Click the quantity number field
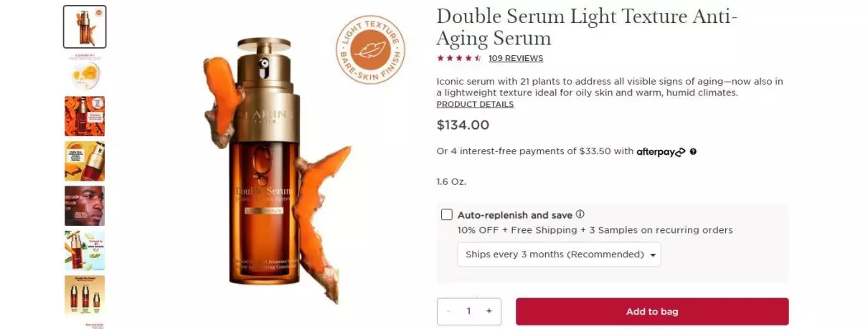This screenshot has height=329, width=868. 469,311
